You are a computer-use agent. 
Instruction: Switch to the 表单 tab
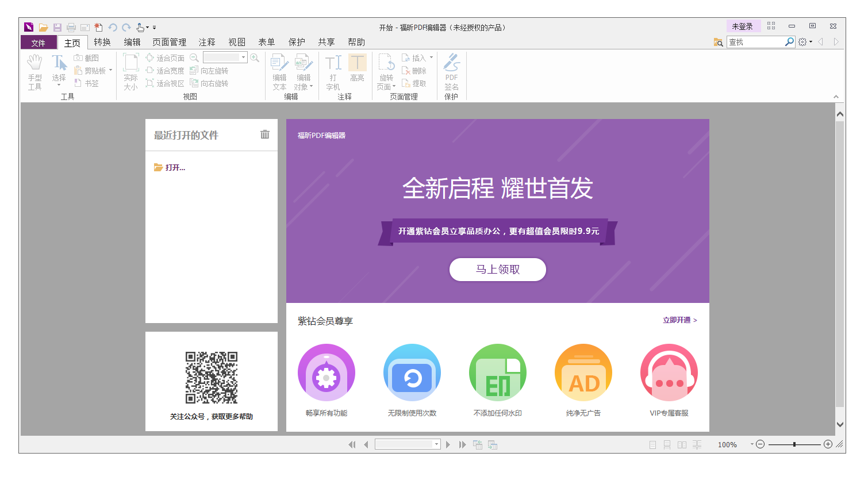[x=266, y=42]
